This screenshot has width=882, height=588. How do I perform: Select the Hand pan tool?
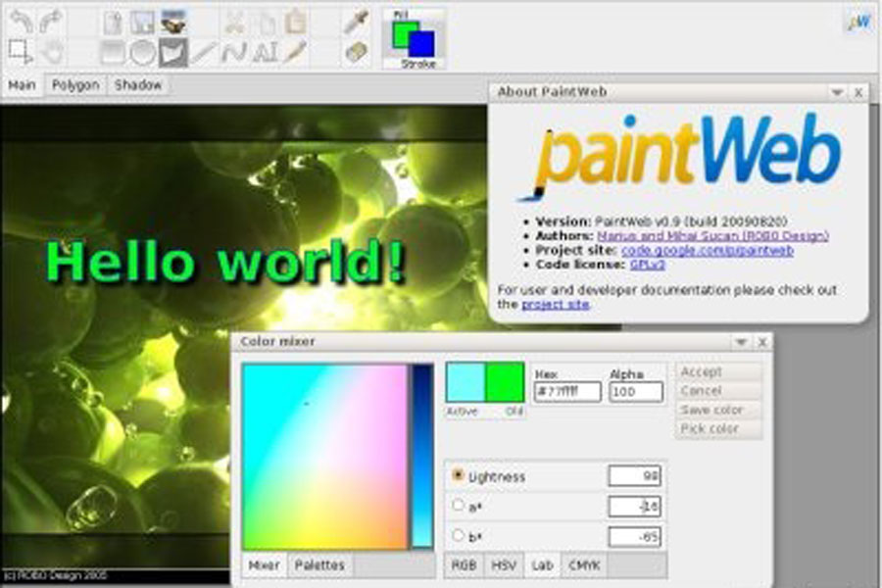tap(52, 52)
